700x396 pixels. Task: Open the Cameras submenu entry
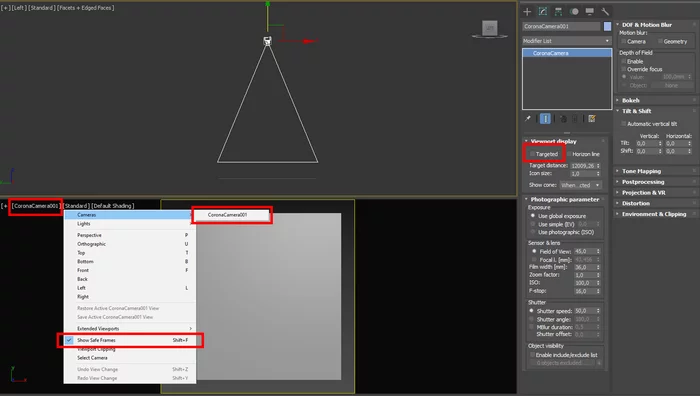[x=129, y=215]
